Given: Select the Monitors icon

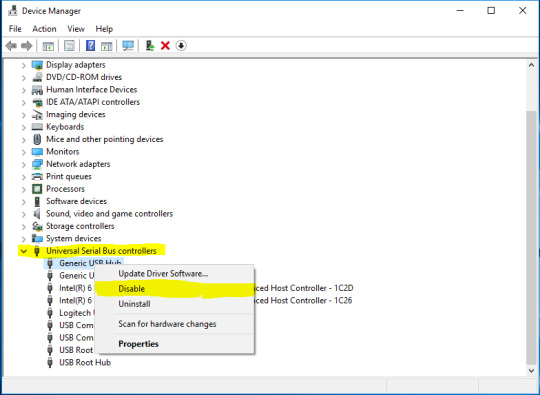Looking at the screenshot, I should coord(37,152).
